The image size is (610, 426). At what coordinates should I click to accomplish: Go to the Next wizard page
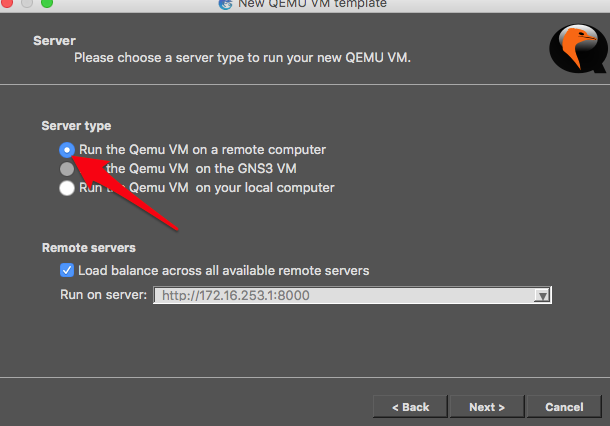click(x=487, y=407)
